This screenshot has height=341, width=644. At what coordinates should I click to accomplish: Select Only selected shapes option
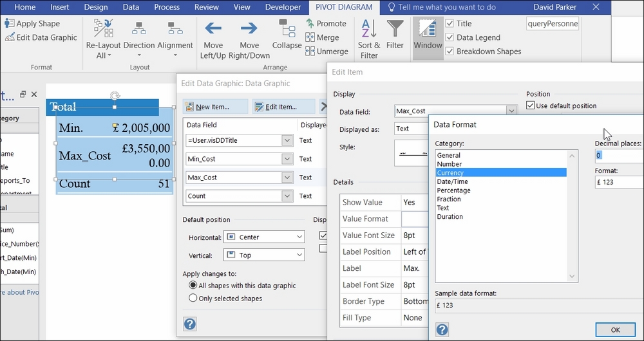(193, 299)
